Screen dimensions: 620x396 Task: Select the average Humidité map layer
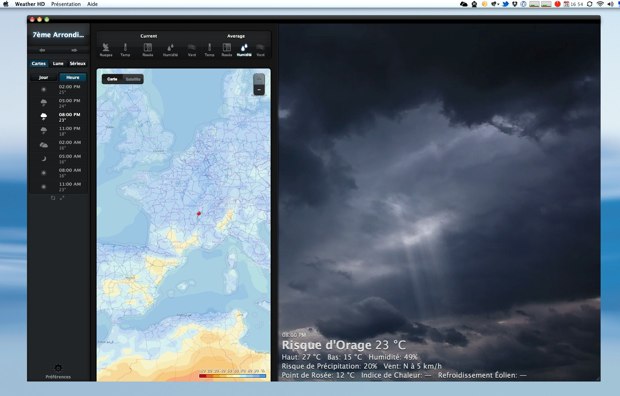coord(244,50)
